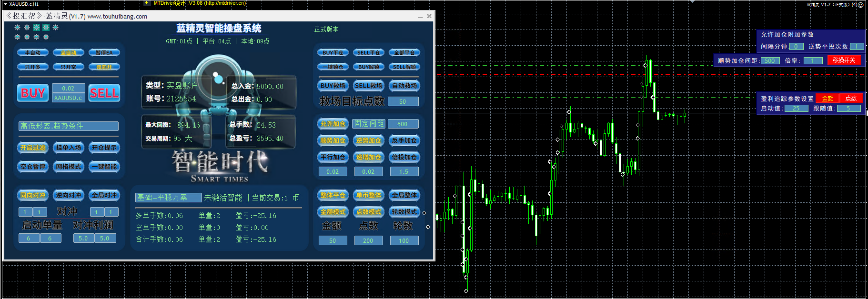Select 递增加仓 incremental add mode
Viewport: 868px width, 299px height.
(x=368, y=157)
